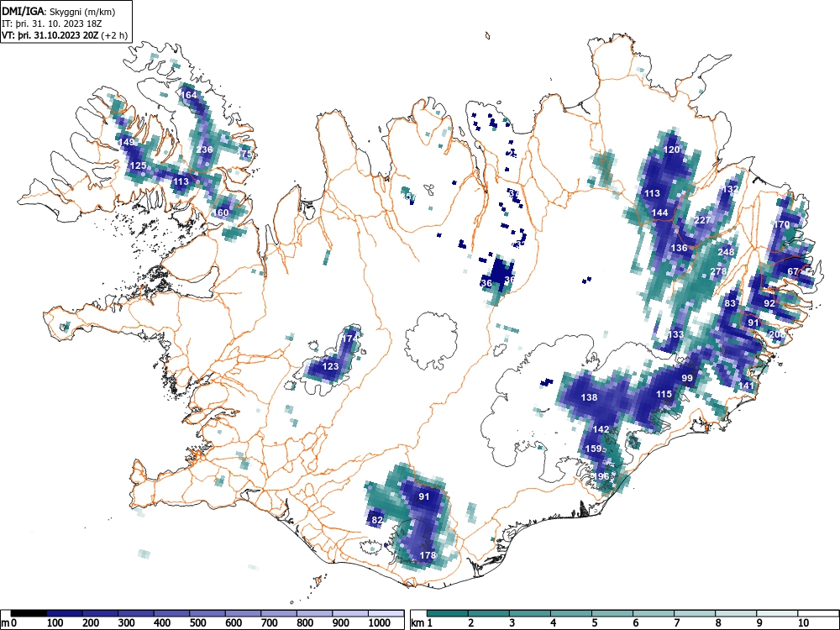Click the map value 248

pyautogui.click(x=726, y=252)
